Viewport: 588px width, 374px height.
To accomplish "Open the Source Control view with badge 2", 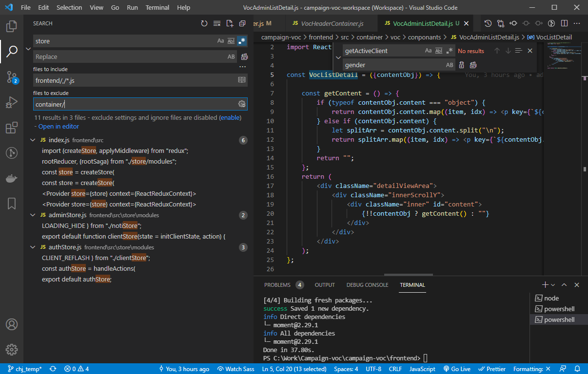I will coord(12,76).
